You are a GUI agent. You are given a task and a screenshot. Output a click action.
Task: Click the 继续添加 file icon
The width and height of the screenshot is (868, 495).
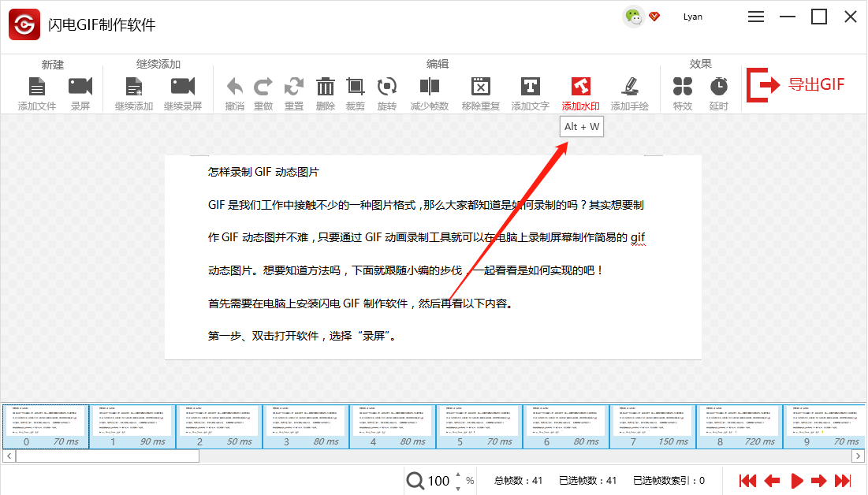134,87
